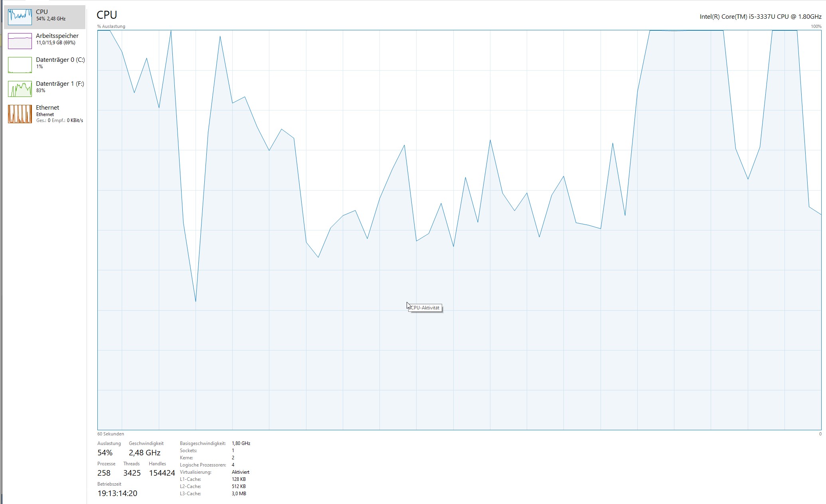Viewport: 826px width, 504px height.
Task: Click the Handles count 154424
Action: [162, 473]
